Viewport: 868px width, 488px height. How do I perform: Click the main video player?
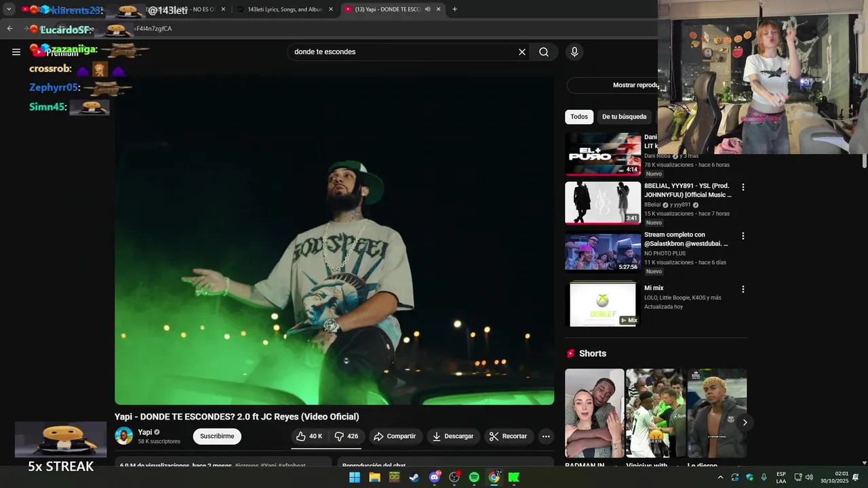[334, 239]
